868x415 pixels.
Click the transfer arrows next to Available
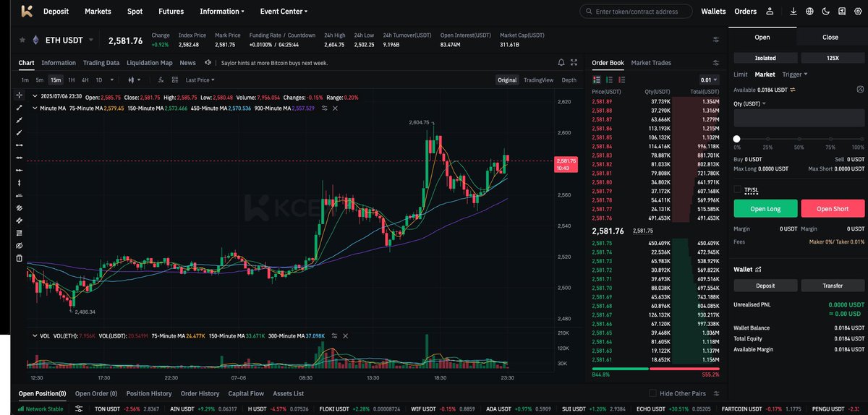click(x=792, y=90)
